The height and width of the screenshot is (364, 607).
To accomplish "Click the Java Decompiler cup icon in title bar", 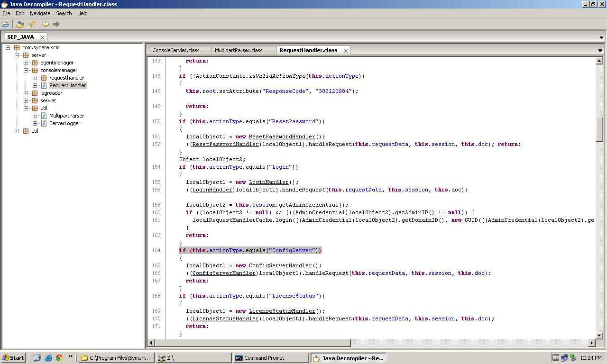I will click(x=4, y=4).
